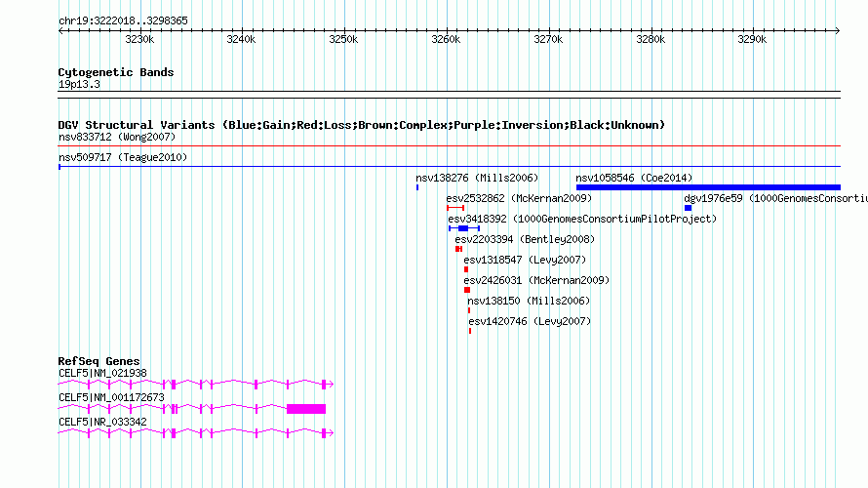Select the red esv1318547 loss marker
Image resolution: width=868 pixels, height=488 pixels.
point(466,269)
